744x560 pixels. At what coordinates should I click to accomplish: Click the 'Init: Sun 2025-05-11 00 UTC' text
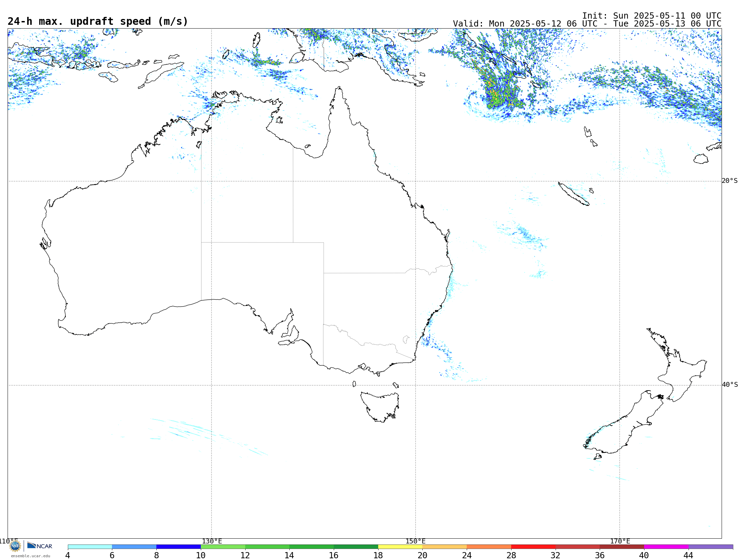tap(651, 16)
